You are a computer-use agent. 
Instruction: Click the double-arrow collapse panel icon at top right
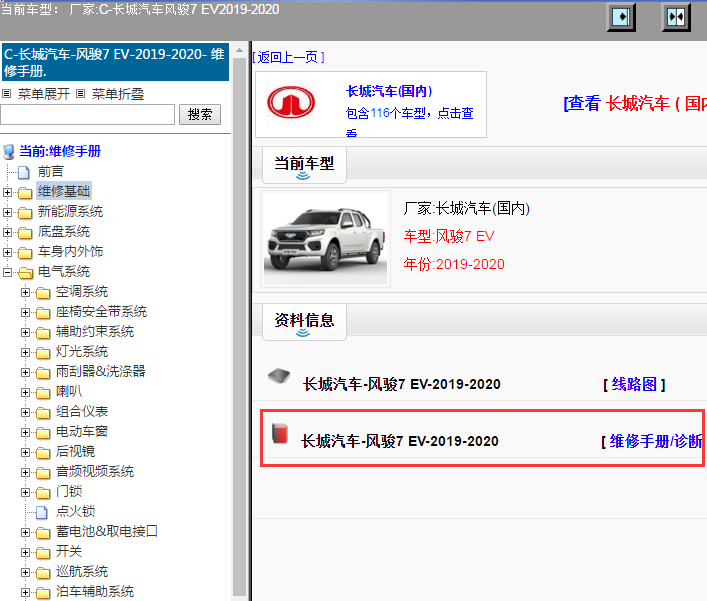click(x=676, y=18)
